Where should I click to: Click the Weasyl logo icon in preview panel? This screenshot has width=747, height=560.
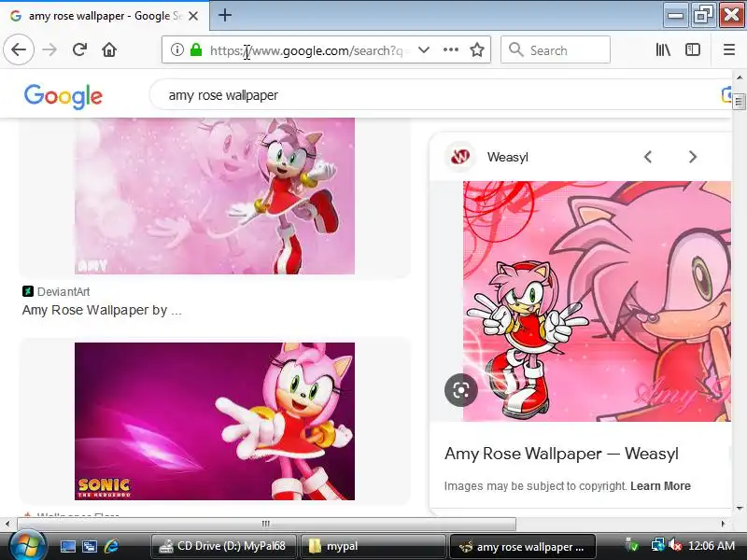coord(460,156)
